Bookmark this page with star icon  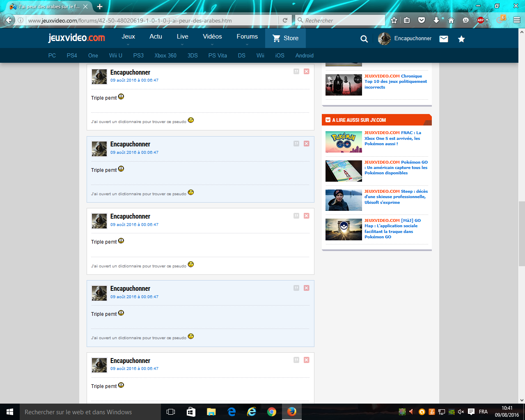point(394,20)
